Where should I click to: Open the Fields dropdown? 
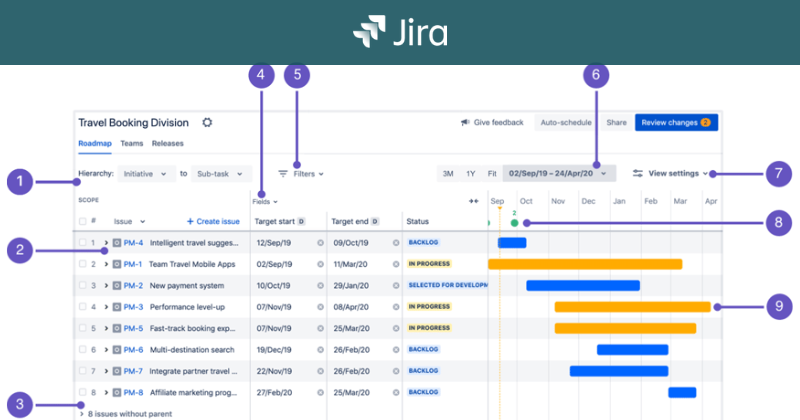265,202
